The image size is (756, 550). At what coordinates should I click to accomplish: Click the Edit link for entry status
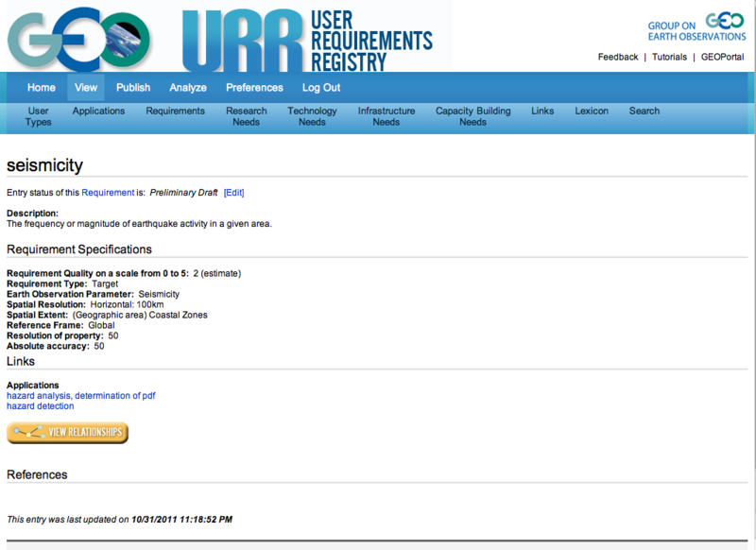(233, 193)
